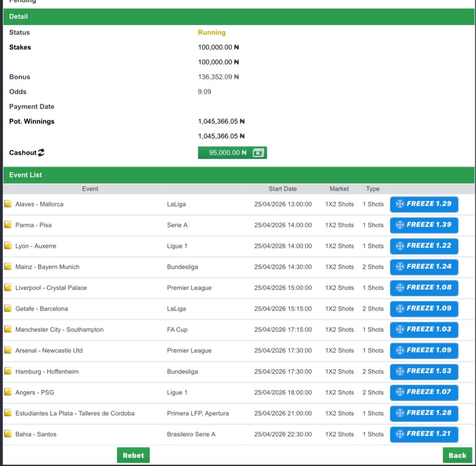Select Estudiantes La Plata - Talleres de Cordoba

coord(75,413)
